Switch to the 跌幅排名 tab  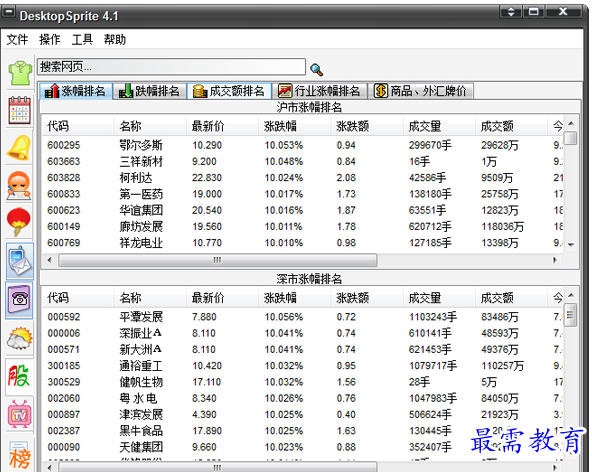pos(150,91)
